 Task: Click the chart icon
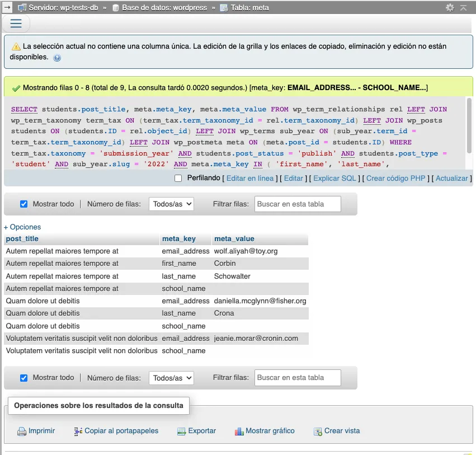[x=239, y=431]
